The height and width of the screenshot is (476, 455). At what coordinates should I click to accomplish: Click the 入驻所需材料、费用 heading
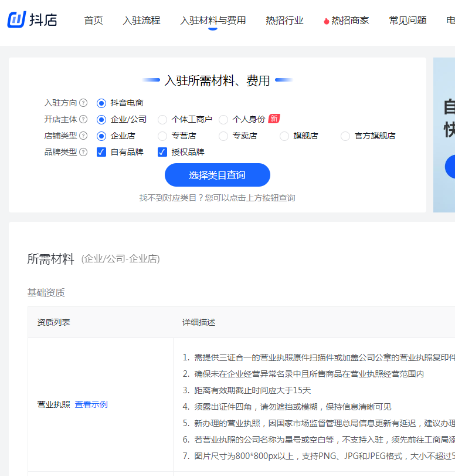point(217,80)
